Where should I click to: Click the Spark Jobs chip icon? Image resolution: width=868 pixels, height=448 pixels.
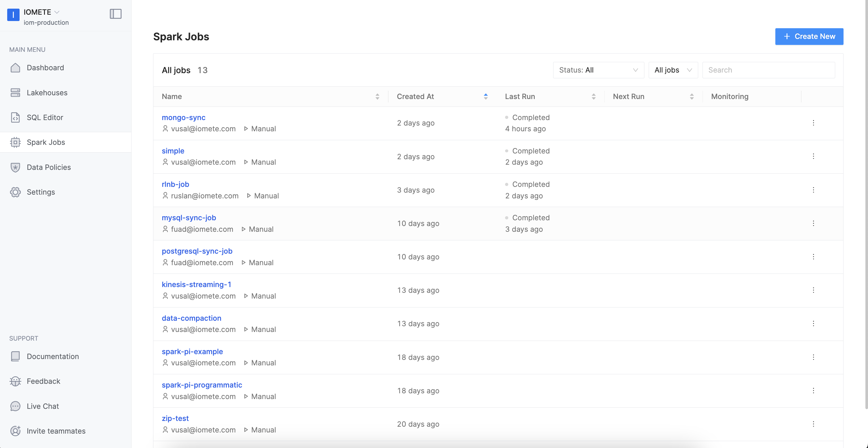pyautogui.click(x=15, y=142)
